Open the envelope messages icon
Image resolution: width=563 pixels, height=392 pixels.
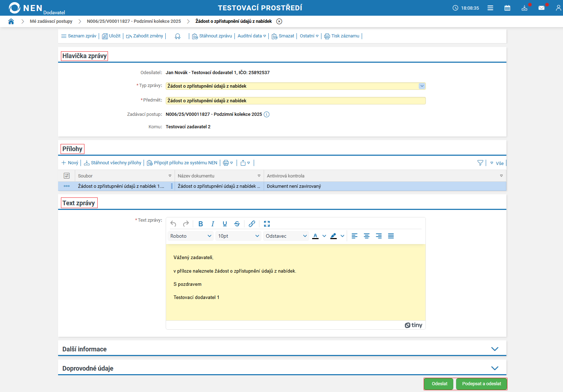point(541,8)
